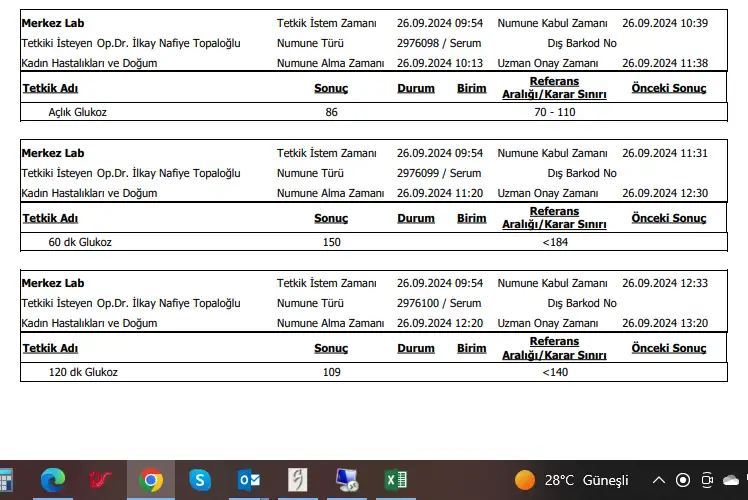
Task: Click the gray document app taskbar icon
Action: [298, 481]
